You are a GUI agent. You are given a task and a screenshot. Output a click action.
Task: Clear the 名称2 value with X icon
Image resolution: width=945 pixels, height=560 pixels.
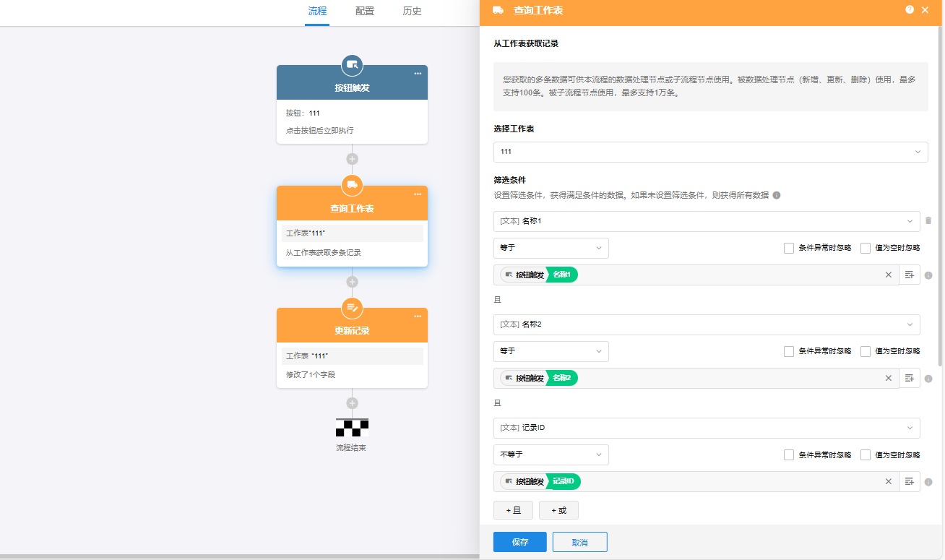[x=889, y=378]
